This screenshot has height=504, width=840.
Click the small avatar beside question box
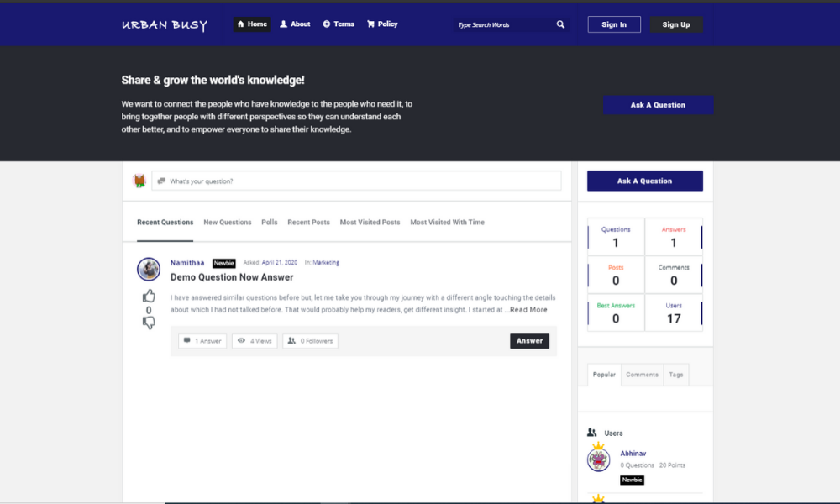[139, 181]
